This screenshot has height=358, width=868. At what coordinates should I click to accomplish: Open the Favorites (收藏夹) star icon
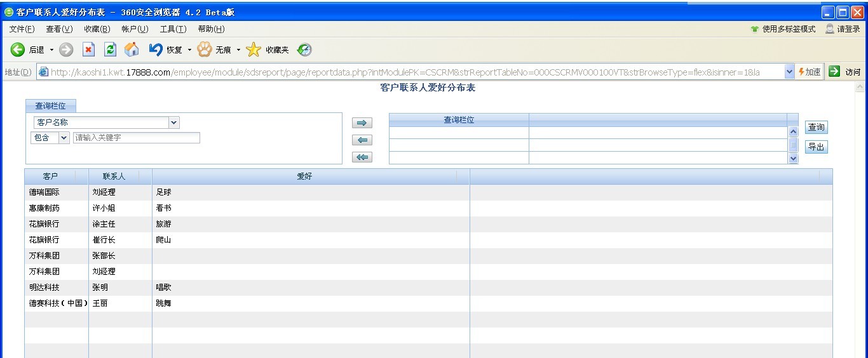(254, 50)
